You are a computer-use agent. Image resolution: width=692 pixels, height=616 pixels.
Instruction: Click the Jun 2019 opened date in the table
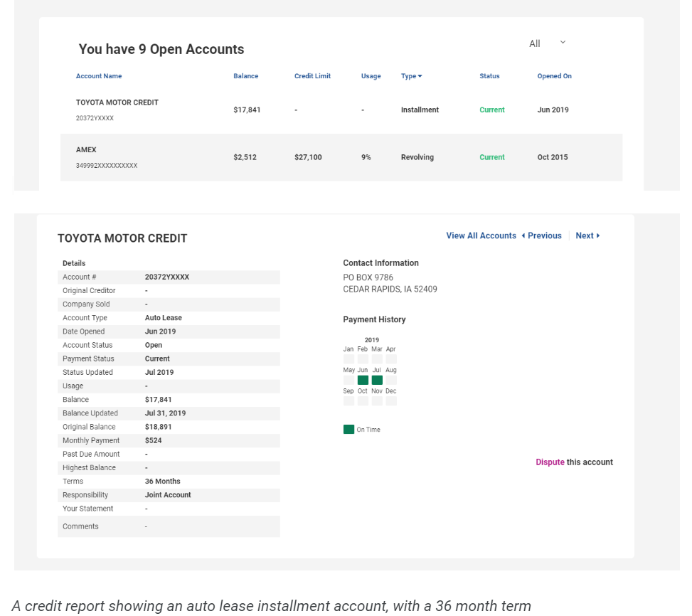pos(553,110)
